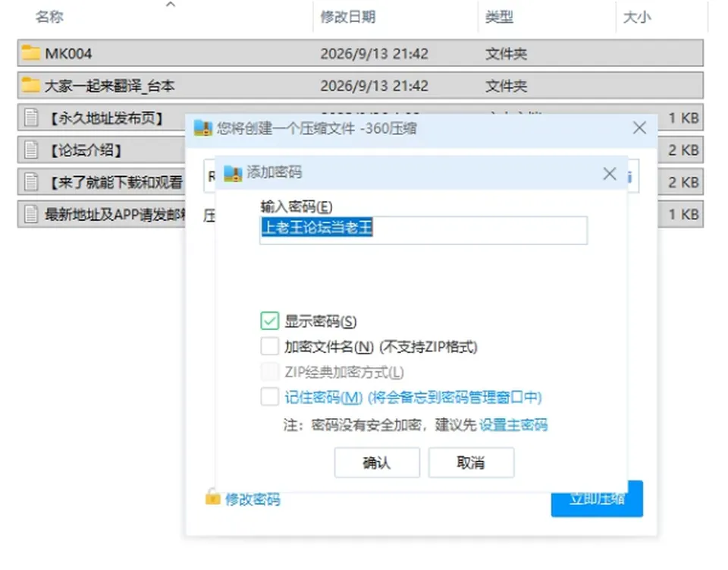Click the 【永久地址发布页】 text file icon
728x570 pixels.
31,118
